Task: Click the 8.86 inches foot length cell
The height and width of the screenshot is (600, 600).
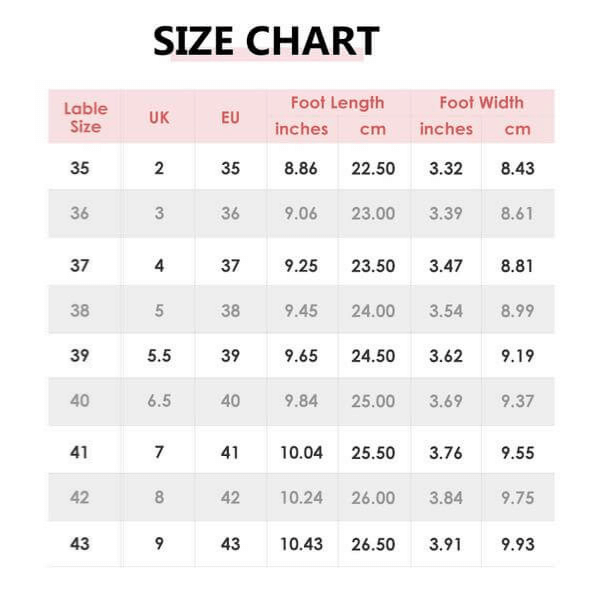Action: tap(301, 168)
